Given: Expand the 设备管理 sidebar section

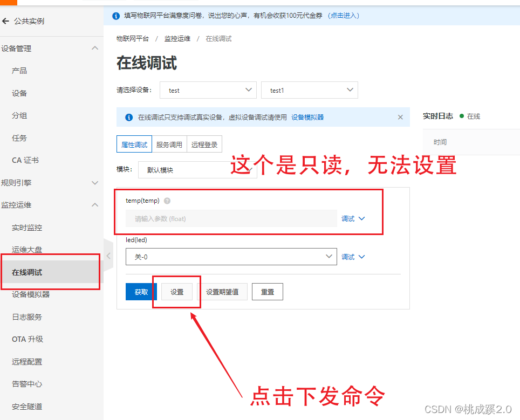Looking at the screenshot, I should pyautogui.click(x=95, y=48).
